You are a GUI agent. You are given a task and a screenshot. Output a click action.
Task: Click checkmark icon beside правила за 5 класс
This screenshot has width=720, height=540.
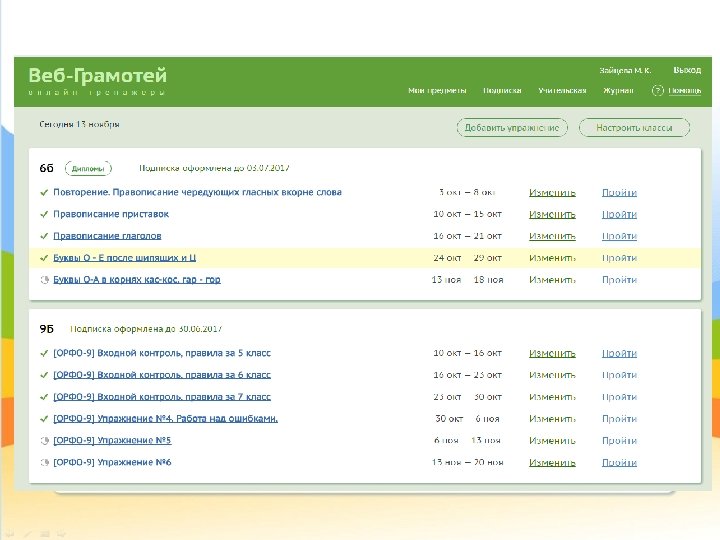pyautogui.click(x=44, y=354)
